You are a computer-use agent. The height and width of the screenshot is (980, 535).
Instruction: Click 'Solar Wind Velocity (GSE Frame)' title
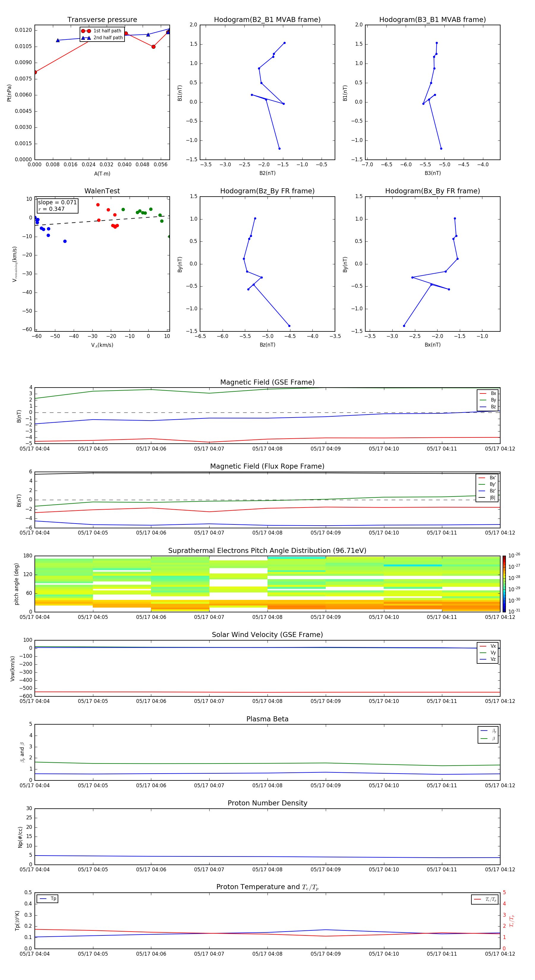pyautogui.click(x=267, y=635)
